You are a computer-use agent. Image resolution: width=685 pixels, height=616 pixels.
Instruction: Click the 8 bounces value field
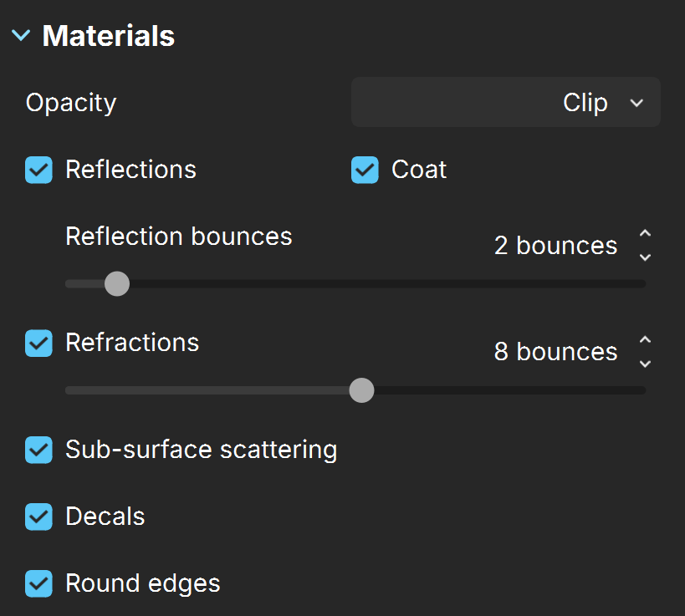pyautogui.click(x=555, y=352)
